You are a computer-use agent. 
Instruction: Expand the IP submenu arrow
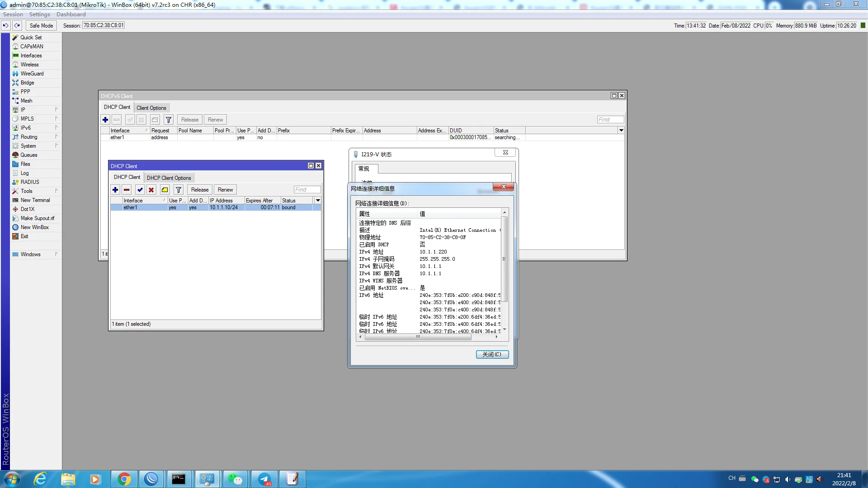pos(57,110)
